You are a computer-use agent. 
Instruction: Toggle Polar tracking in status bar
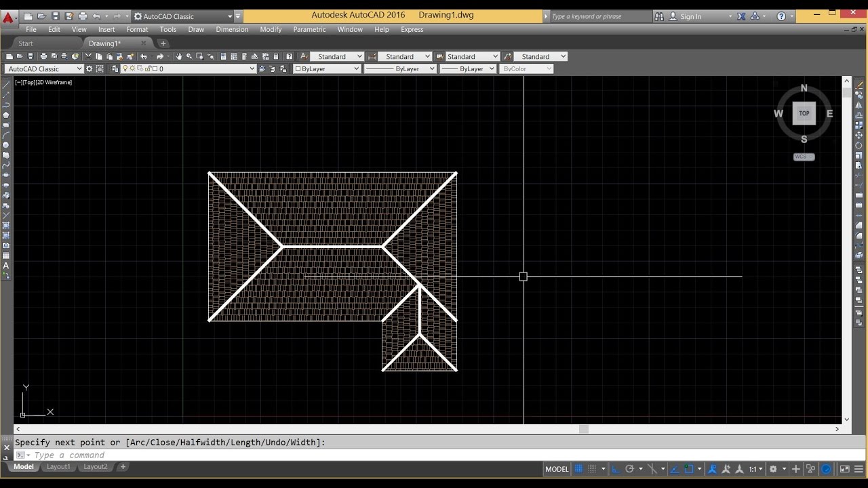point(629,469)
